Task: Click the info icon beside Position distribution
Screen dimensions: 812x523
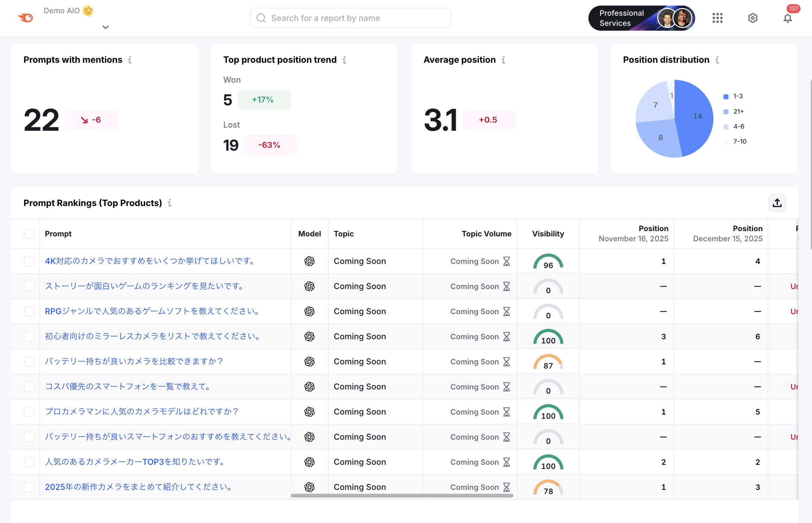Action: 717,60
